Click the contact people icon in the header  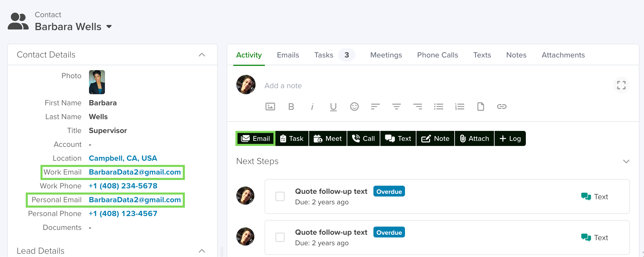[x=18, y=21]
